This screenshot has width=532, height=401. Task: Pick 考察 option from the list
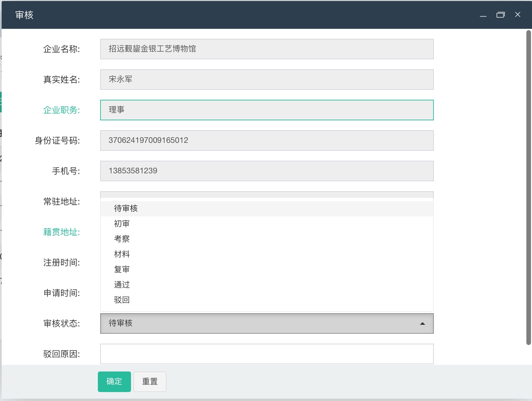click(122, 239)
